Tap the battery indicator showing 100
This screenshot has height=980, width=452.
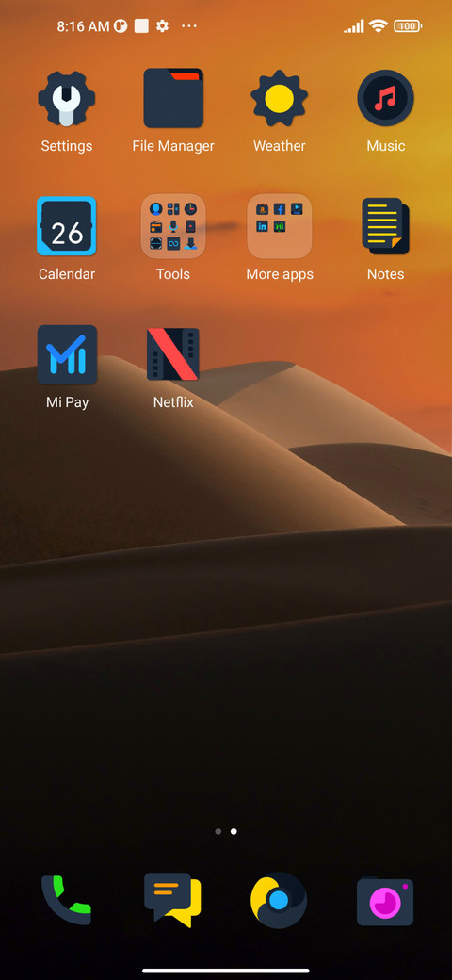pos(408,25)
